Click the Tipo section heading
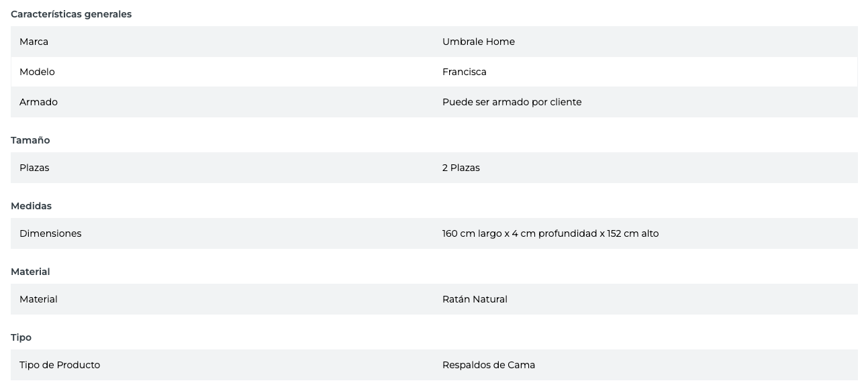 tap(21, 337)
